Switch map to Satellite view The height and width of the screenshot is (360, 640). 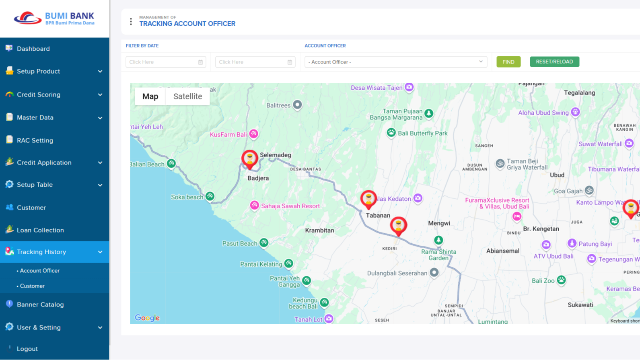(188, 96)
